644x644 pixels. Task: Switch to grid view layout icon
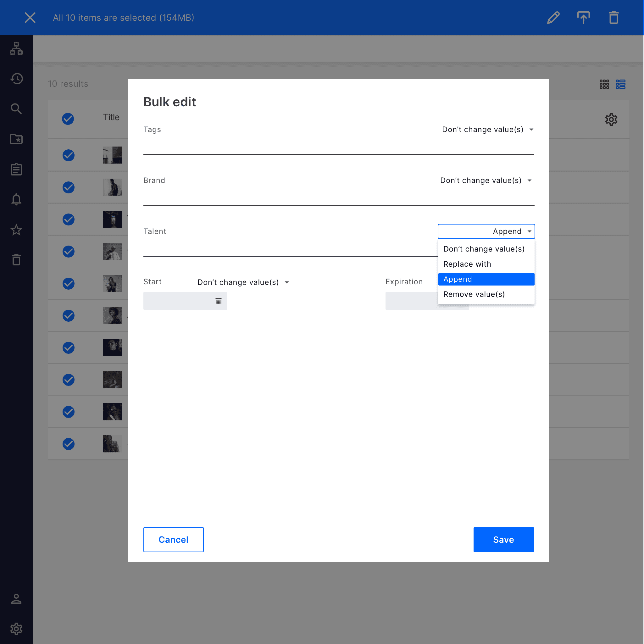pyautogui.click(x=604, y=84)
